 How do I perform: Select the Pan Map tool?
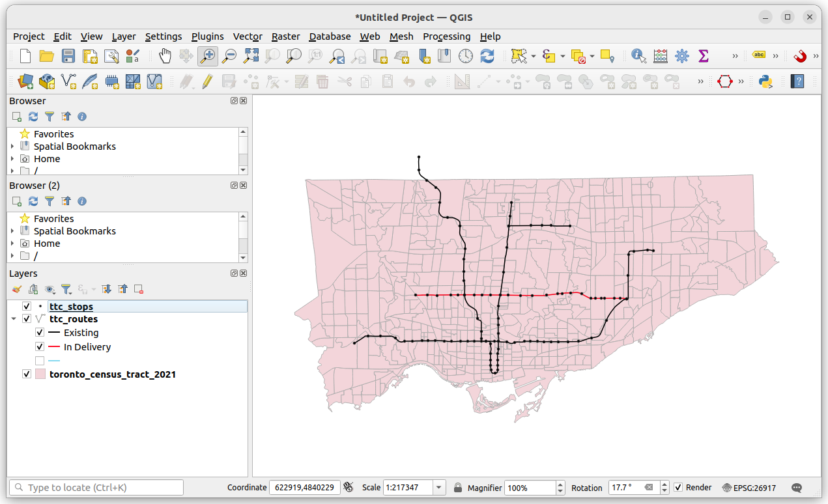tap(165, 56)
